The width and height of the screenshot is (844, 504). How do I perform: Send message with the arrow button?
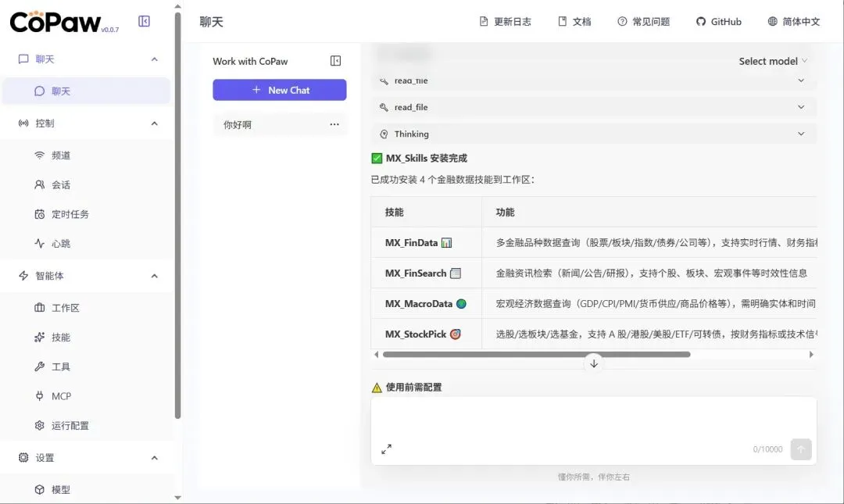point(801,449)
